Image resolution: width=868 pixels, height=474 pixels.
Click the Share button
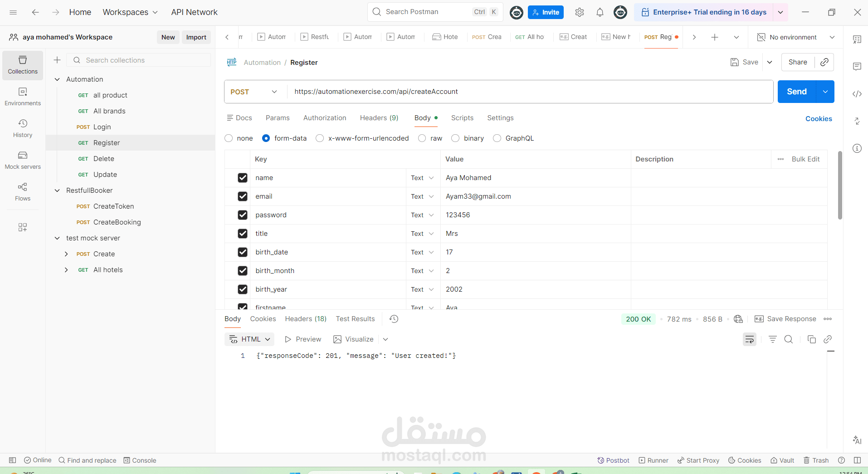point(798,62)
